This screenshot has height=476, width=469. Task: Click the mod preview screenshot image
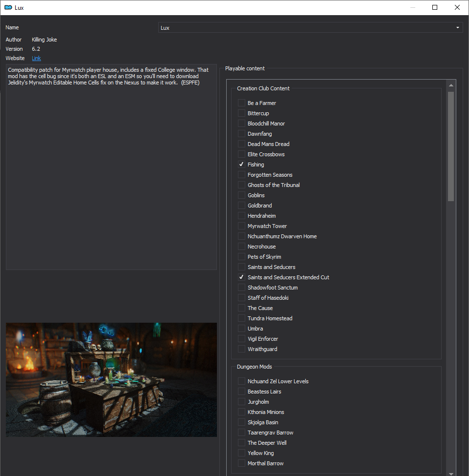pos(111,380)
